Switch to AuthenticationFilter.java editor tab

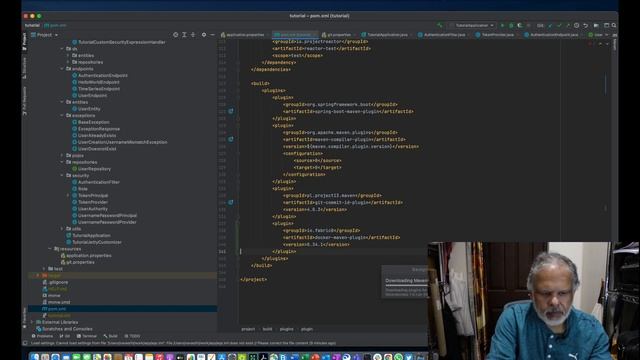[442, 35]
